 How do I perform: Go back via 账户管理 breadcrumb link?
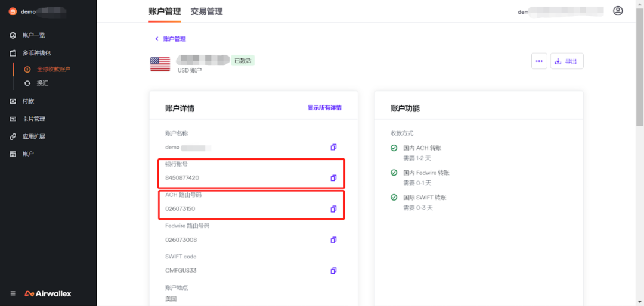click(x=171, y=39)
